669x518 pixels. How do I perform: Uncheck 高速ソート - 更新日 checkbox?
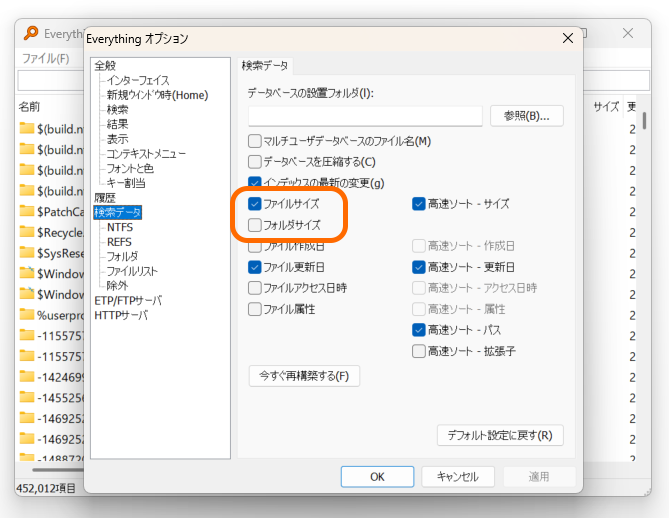[419, 267]
